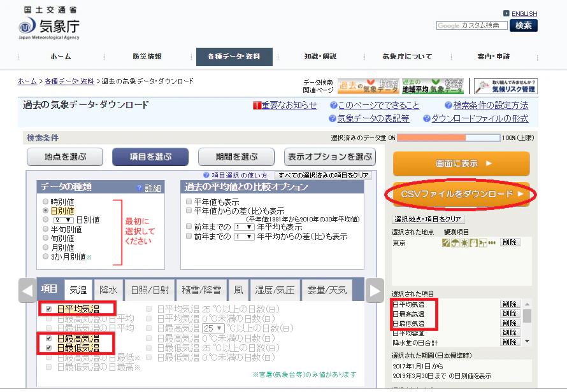Select the 月別値 radio button
The height and width of the screenshot is (392, 567).
pyautogui.click(x=46, y=248)
